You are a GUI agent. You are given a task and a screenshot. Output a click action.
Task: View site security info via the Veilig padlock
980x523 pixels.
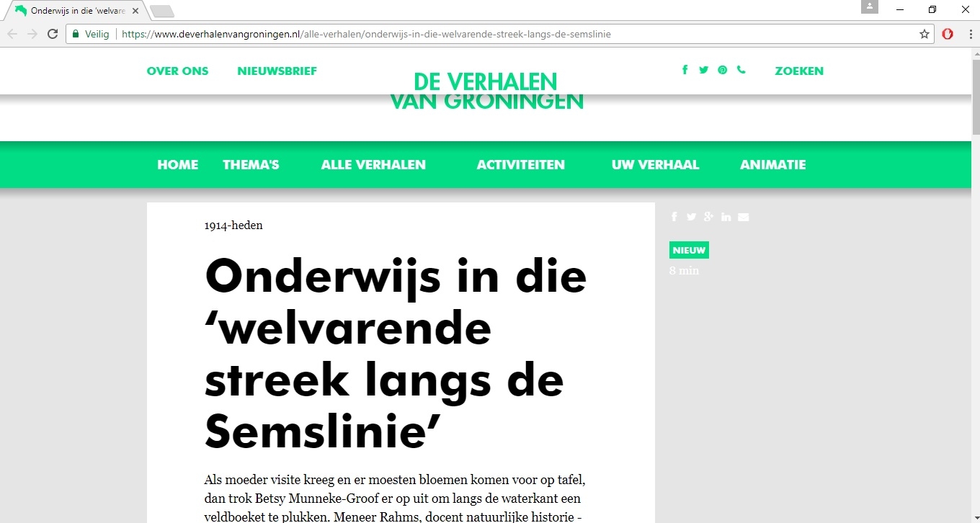pos(91,34)
